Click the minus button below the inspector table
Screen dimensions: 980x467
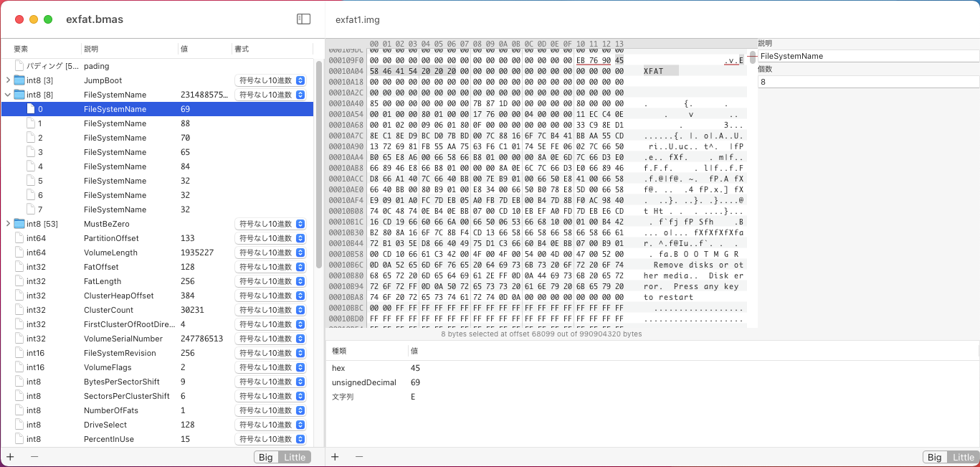pyautogui.click(x=359, y=457)
